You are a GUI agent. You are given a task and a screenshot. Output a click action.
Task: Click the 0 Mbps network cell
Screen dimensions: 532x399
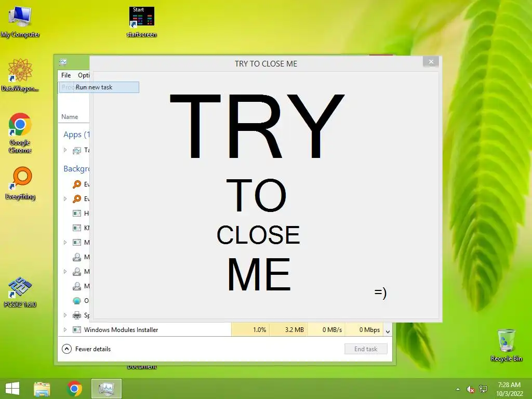(x=364, y=329)
